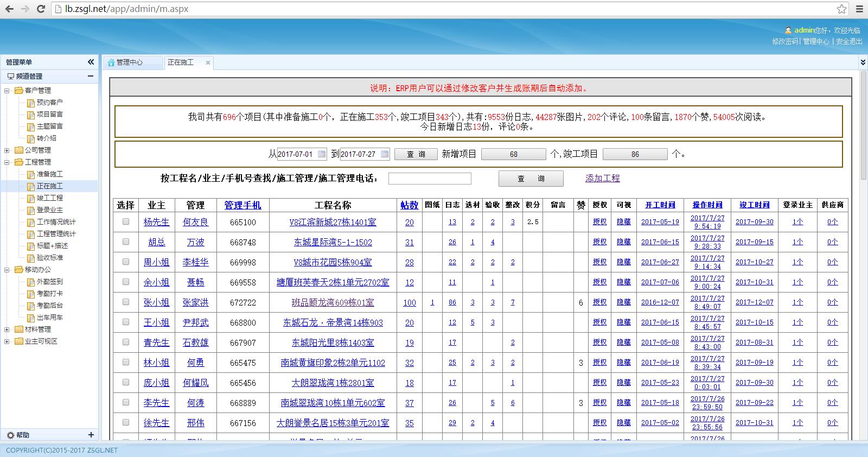Open 竣工工程 in the sidebar
Image resolution: width=868 pixels, height=457 pixels.
pos(49,198)
